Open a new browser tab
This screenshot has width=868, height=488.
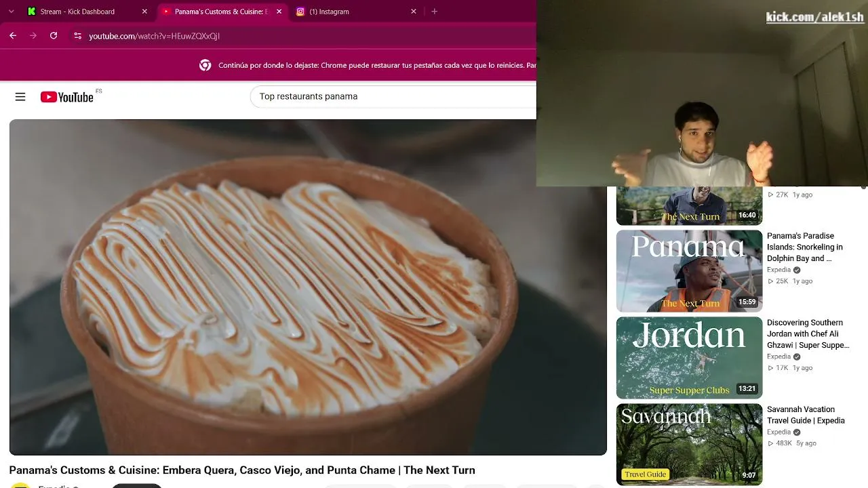[435, 12]
